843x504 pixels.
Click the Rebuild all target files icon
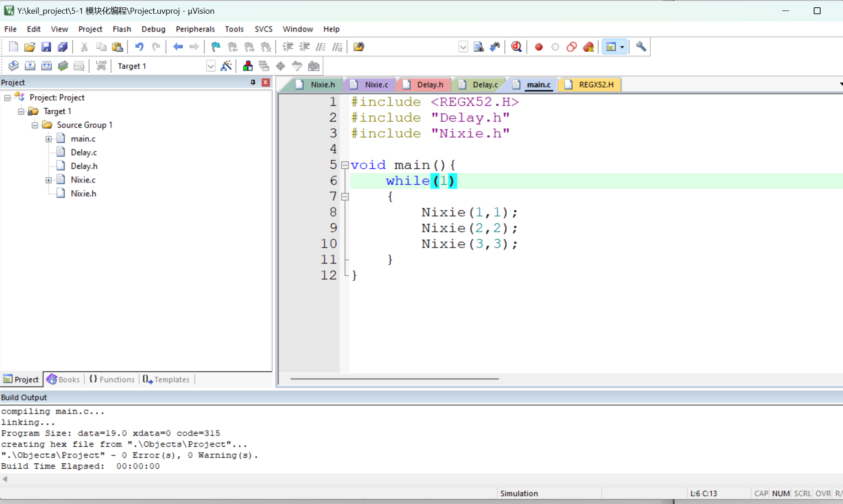click(x=47, y=66)
